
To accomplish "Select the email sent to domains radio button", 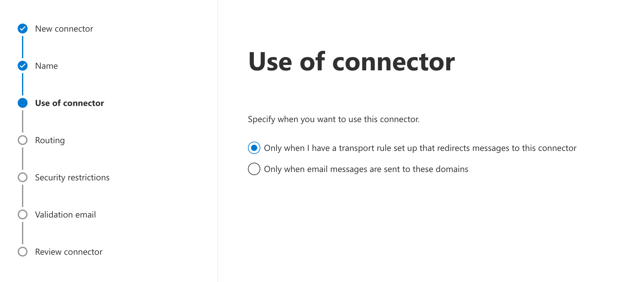I will [254, 169].
